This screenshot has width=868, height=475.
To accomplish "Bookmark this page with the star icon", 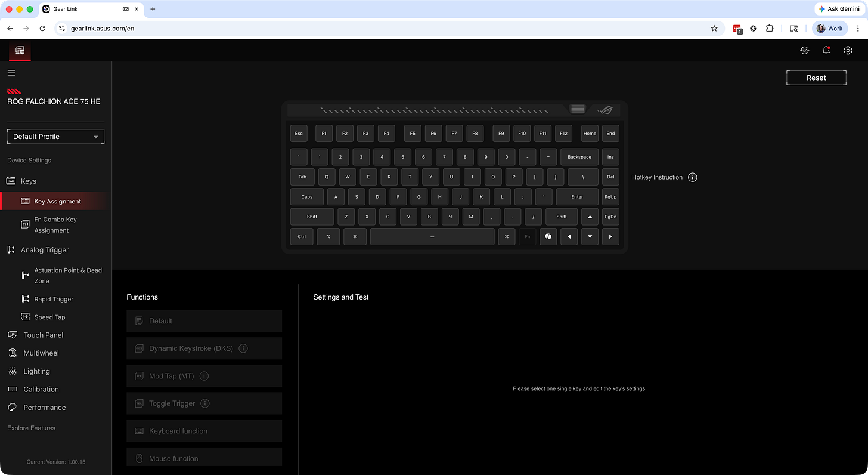I will point(714,28).
